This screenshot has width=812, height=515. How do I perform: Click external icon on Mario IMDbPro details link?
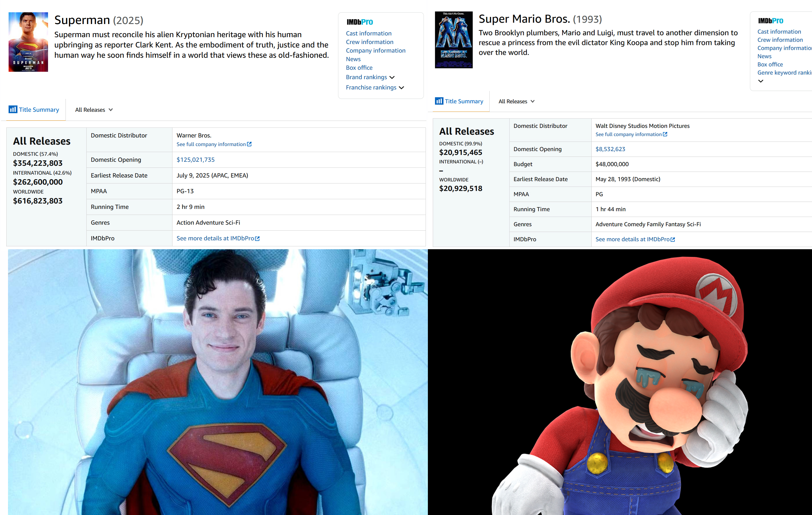point(673,239)
